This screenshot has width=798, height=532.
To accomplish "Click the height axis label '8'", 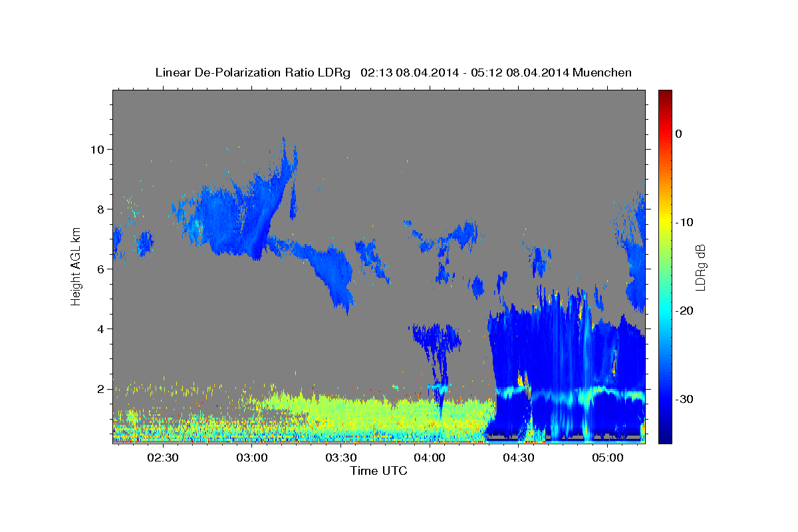I will coord(100,209).
